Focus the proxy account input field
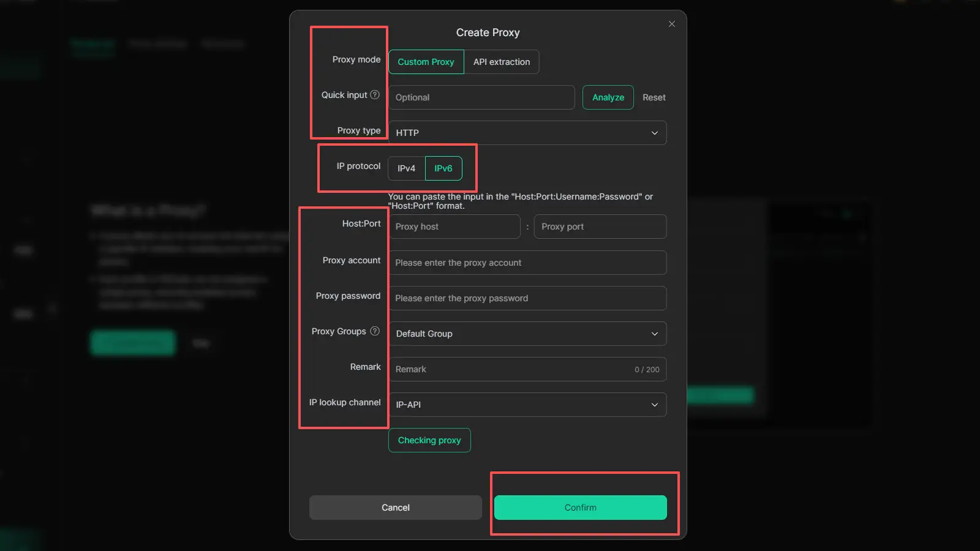 pyautogui.click(x=527, y=263)
